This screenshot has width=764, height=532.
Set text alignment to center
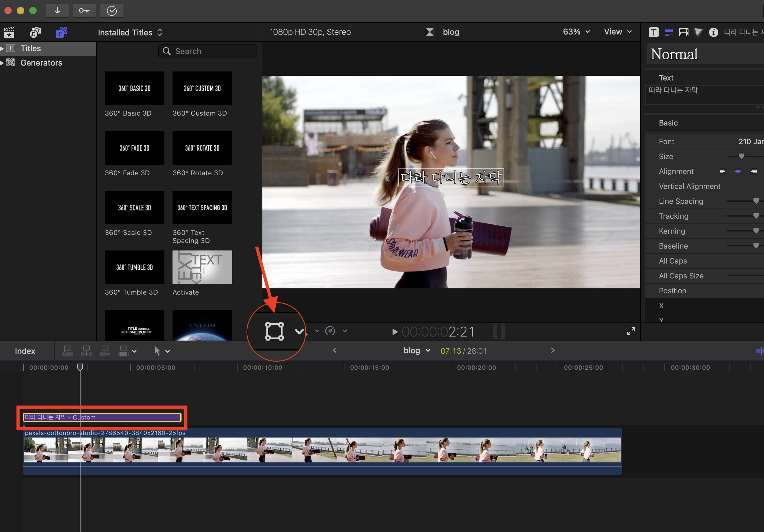pos(738,172)
